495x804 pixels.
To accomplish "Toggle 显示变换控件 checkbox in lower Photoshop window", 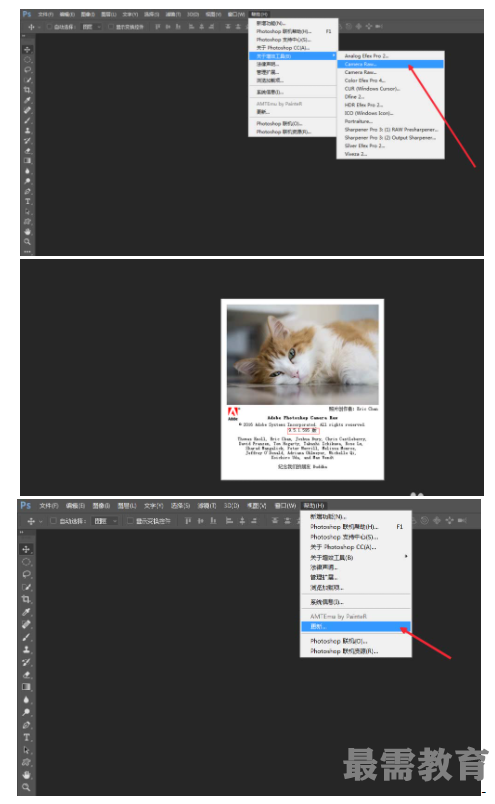I will tap(130, 521).
